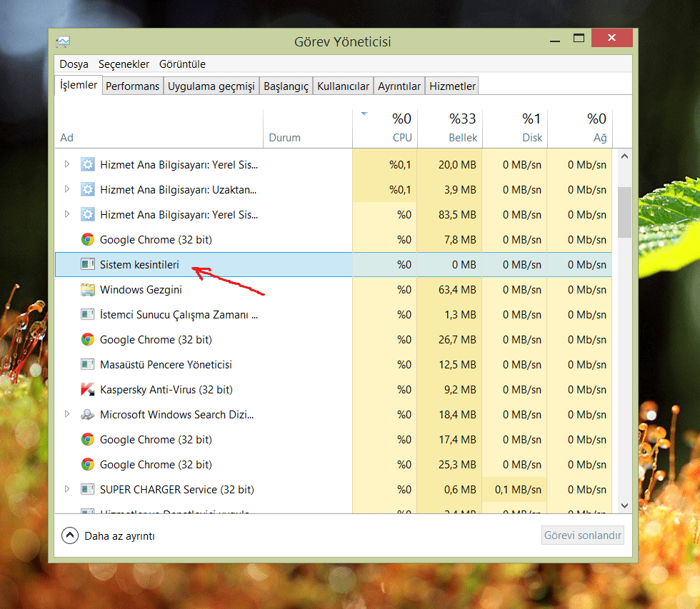Sort by the Disk column header

[x=515, y=129]
